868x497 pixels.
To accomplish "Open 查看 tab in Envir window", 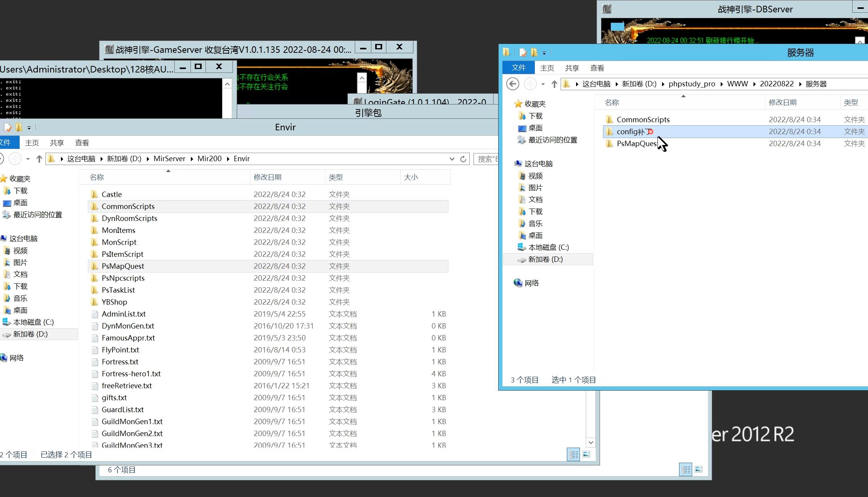I will (82, 143).
